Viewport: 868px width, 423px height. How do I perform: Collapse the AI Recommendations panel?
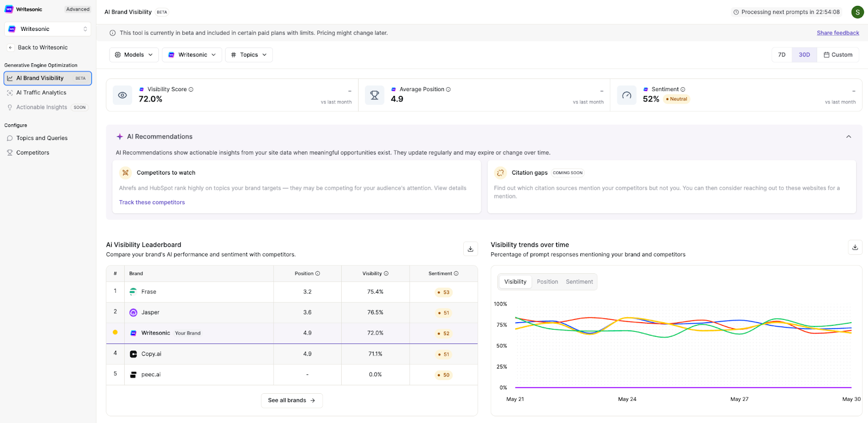tap(848, 137)
